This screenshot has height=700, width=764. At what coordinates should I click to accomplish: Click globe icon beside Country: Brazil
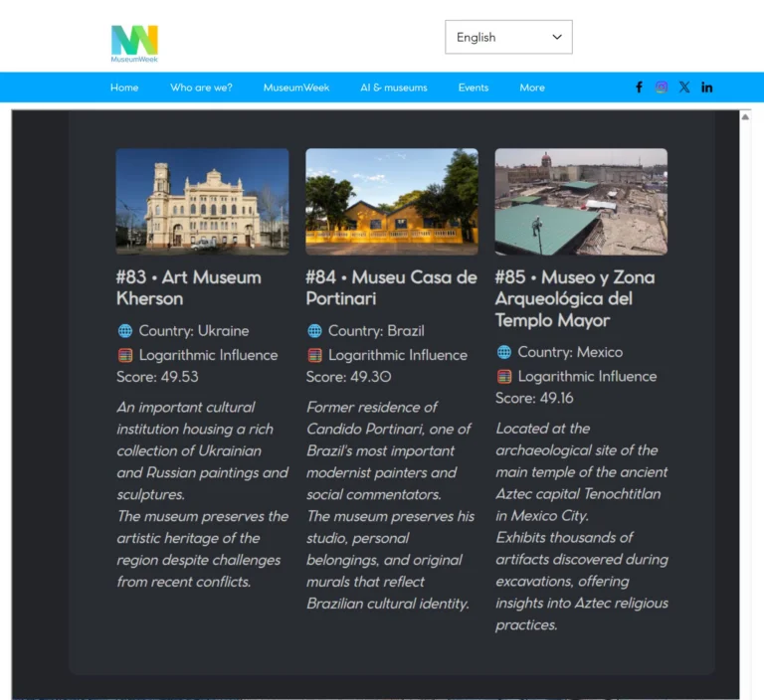[314, 331]
